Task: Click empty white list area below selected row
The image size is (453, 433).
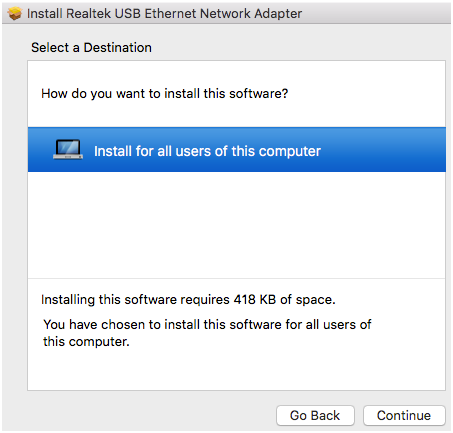Action: [x=237, y=225]
